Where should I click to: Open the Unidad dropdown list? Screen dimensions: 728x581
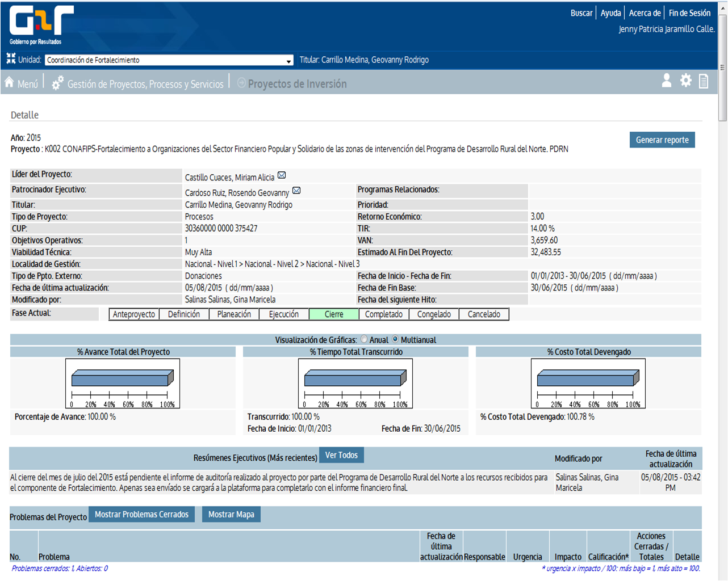(x=288, y=61)
